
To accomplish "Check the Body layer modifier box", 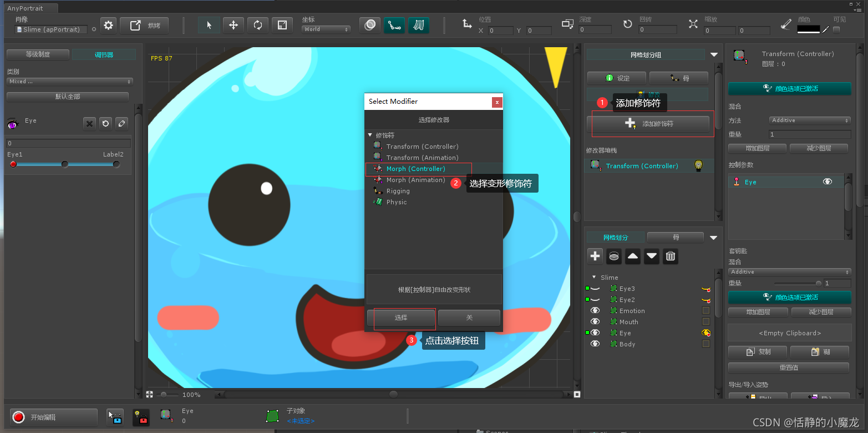I will (x=706, y=344).
